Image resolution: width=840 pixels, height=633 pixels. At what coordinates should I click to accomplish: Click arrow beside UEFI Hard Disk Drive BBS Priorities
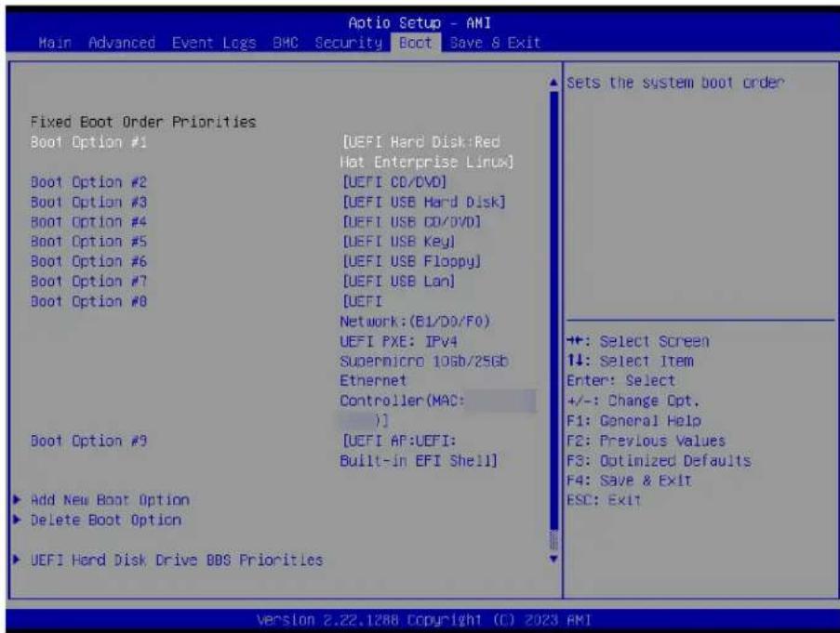pos(17,560)
